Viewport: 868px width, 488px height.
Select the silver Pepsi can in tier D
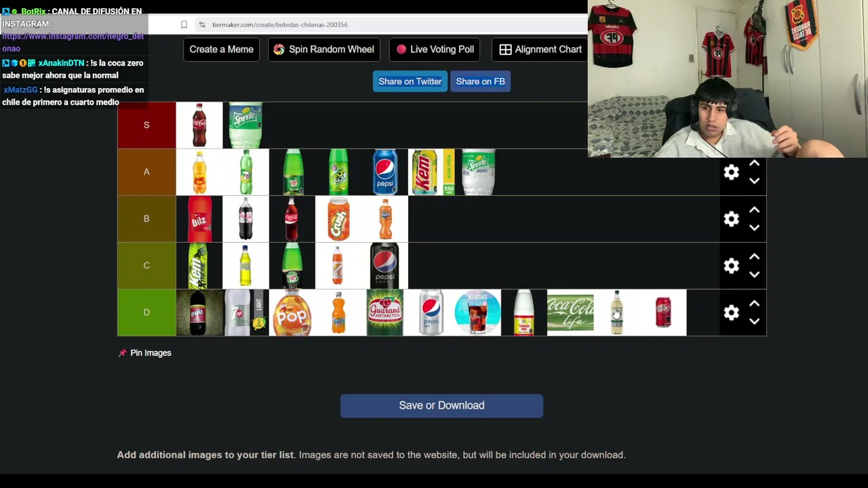pyautogui.click(x=431, y=312)
